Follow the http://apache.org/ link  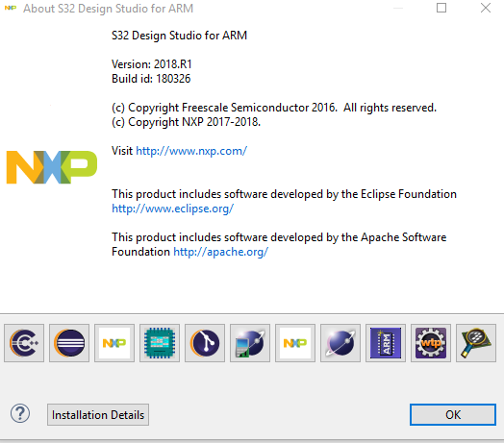tap(221, 252)
